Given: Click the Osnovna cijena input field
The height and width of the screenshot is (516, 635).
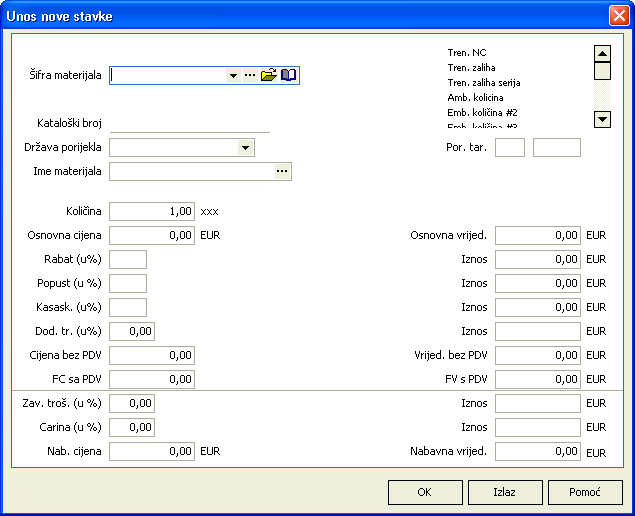Looking at the screenshot, I should tap(152, 236).
